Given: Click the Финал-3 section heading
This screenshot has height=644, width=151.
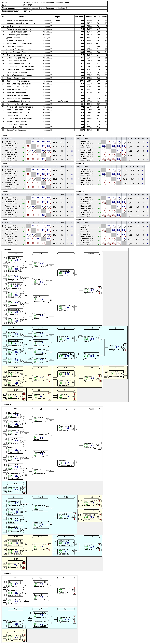Looking at the screenshot, I should click(x=8, y=573).
